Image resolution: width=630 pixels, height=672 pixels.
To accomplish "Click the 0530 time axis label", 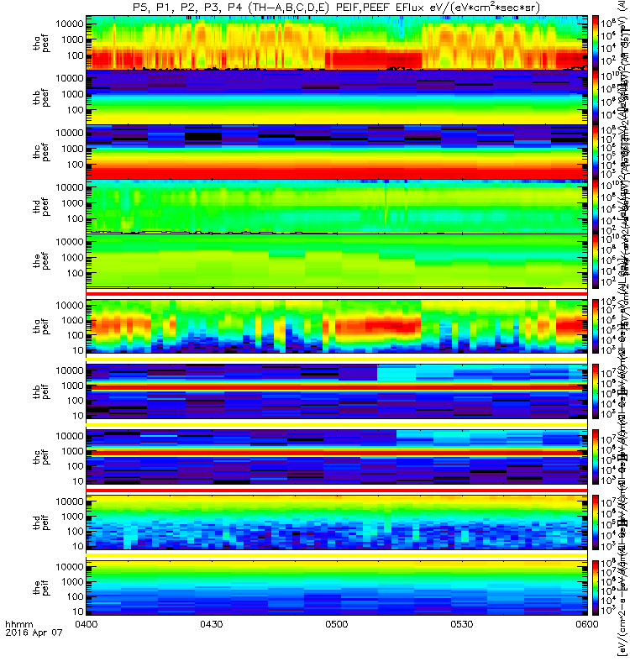I will tap(461, 624).
